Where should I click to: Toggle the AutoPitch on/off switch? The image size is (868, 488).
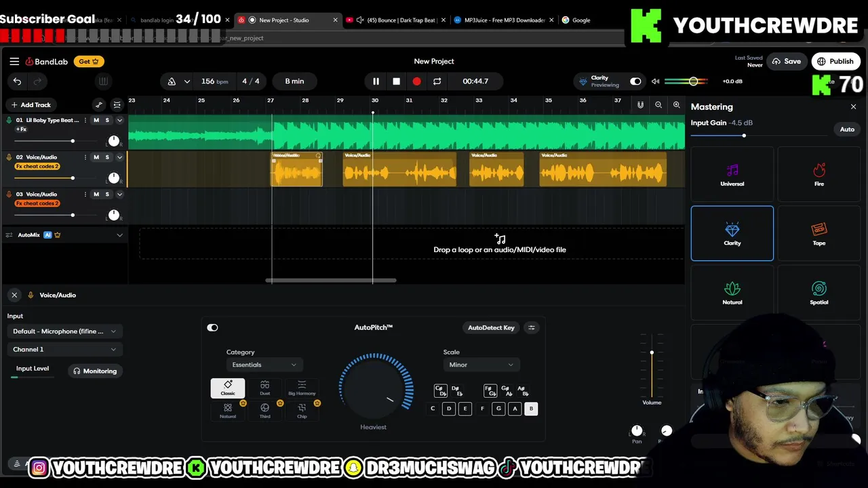click(x=212, y=328)
